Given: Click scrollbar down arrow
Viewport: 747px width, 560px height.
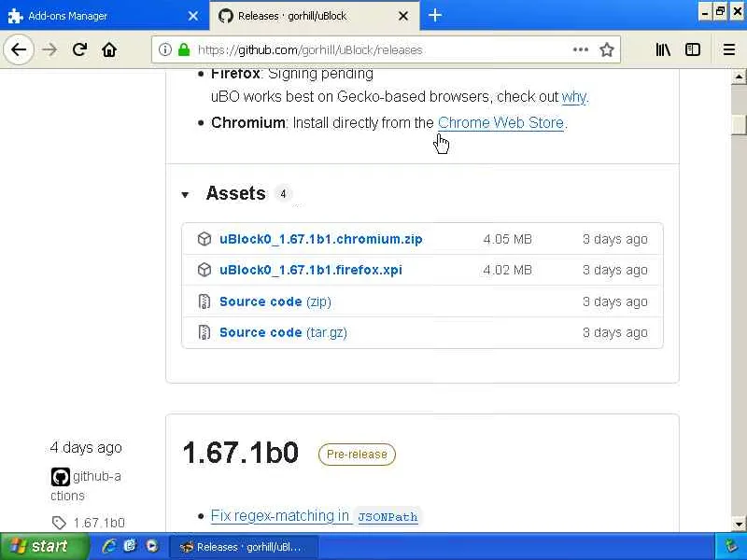Looking at the screenshot, I should click(739, 525).
